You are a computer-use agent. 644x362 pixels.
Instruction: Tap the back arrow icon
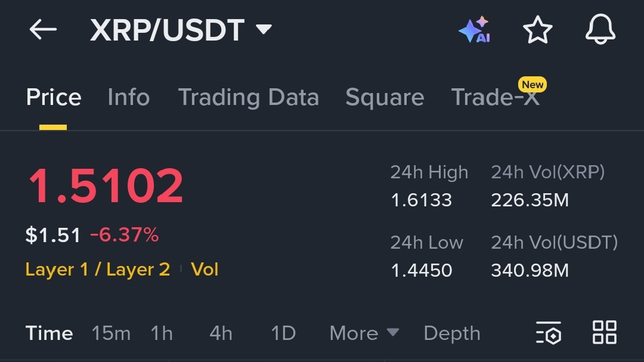tap(43, 30)
